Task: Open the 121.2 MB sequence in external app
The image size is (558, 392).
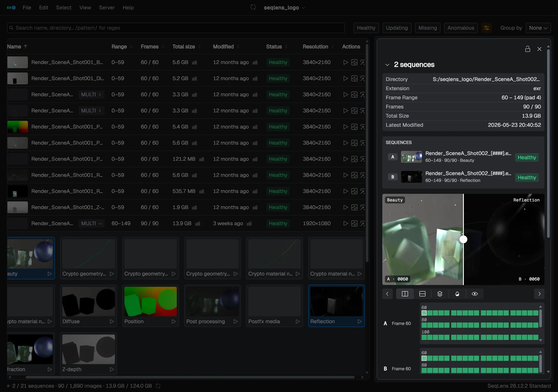Action: tap(363, 159)
